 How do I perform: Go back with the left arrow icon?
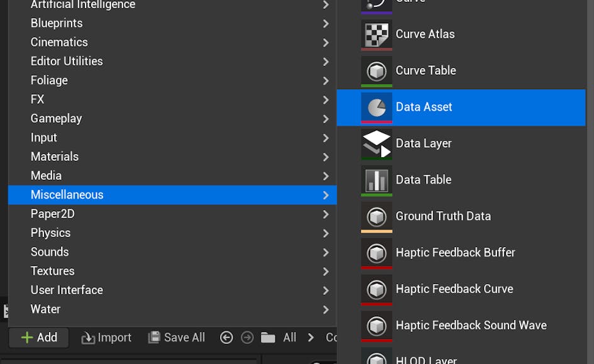point(226,338)
